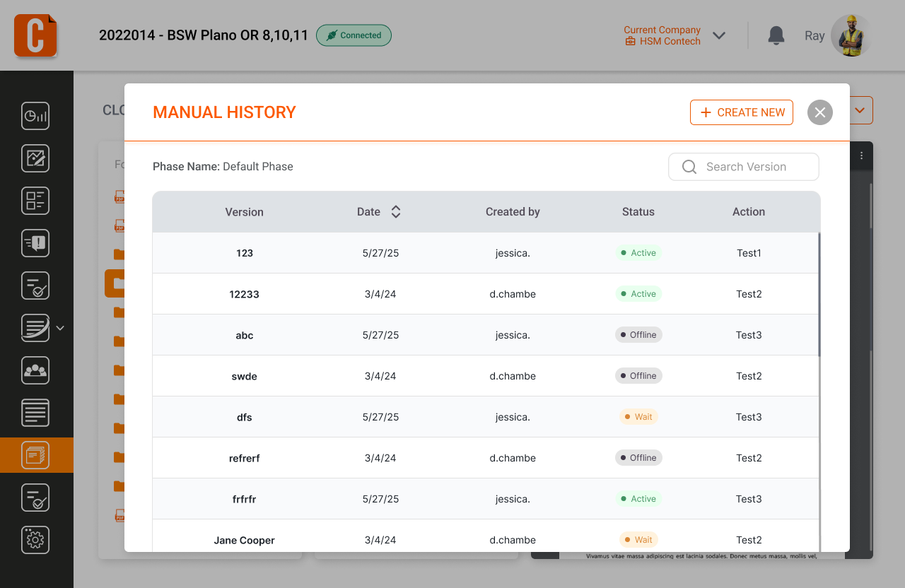Select the highlighted manuals icon in sidebar
Viewport: 905px width, 588px height.
[x=35, y=455]
